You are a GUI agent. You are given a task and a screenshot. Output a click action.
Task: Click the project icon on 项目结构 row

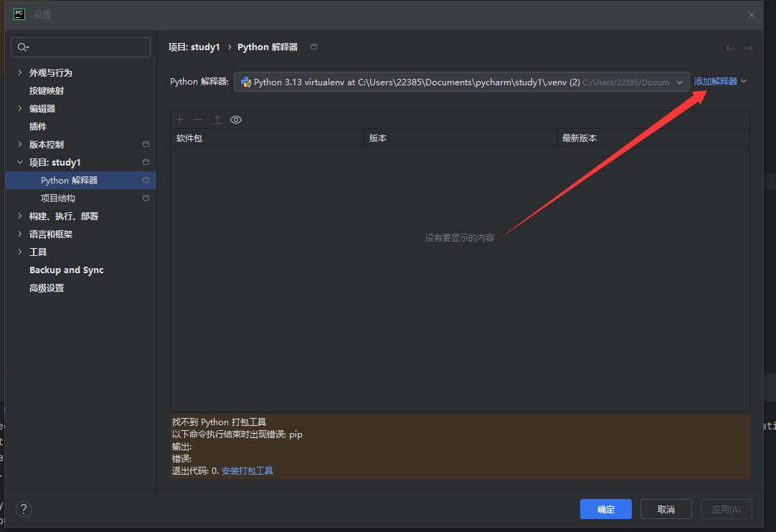[x=146, y=198]
